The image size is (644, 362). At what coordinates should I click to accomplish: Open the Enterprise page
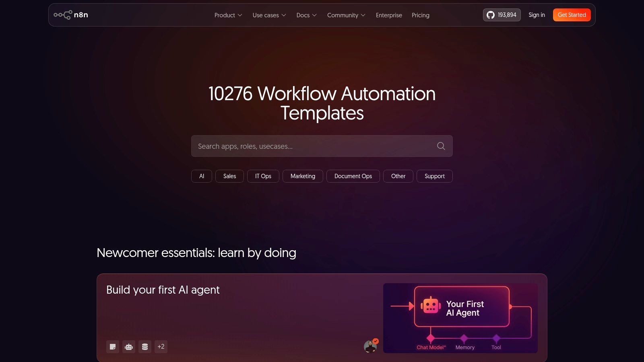[x=389, y=15]
